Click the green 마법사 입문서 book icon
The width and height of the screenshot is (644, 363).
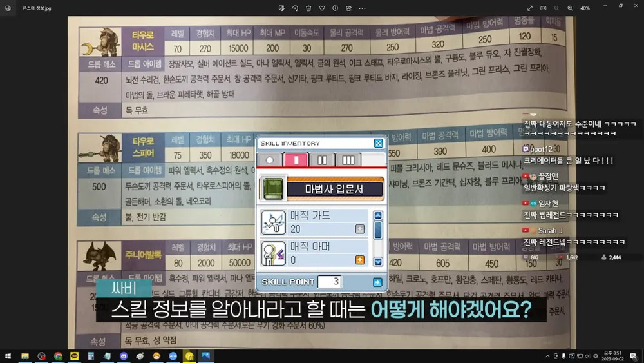[x=273, y=189]
